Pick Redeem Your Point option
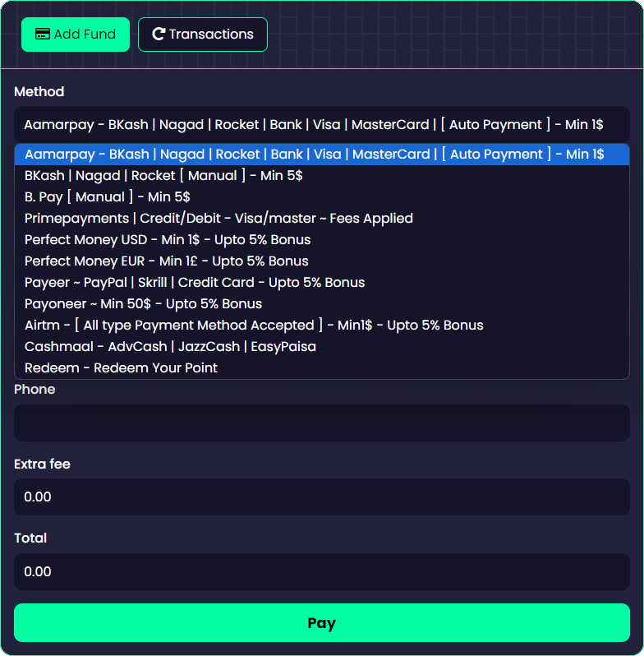 click(x=322, y=367)
